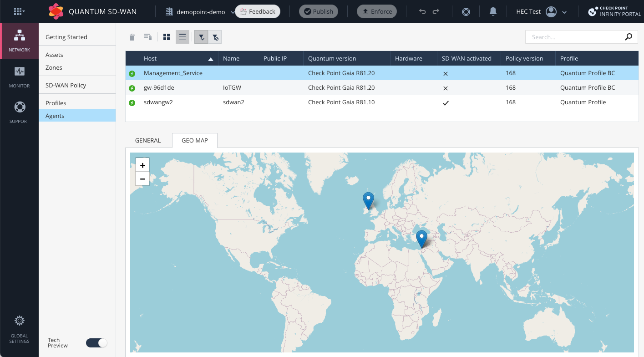Zoom in on the geo map
The height and width of the screenshot is (357, 644).
[142, 165]
